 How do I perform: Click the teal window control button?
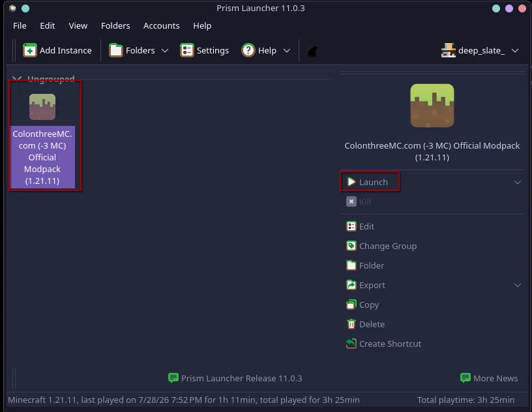(x=496, y=8)
